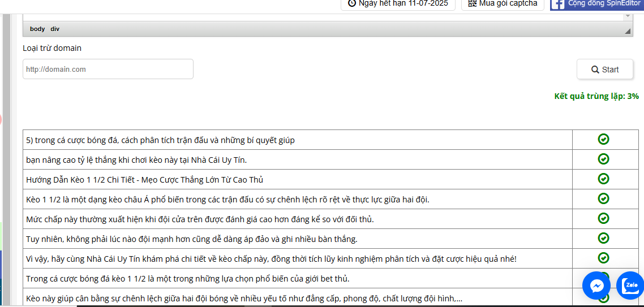Image resolution: width=644 pixels, height=307 pixels.
Task: Click the clock icon beside the expiry date
Action: (x=352, y=3)
